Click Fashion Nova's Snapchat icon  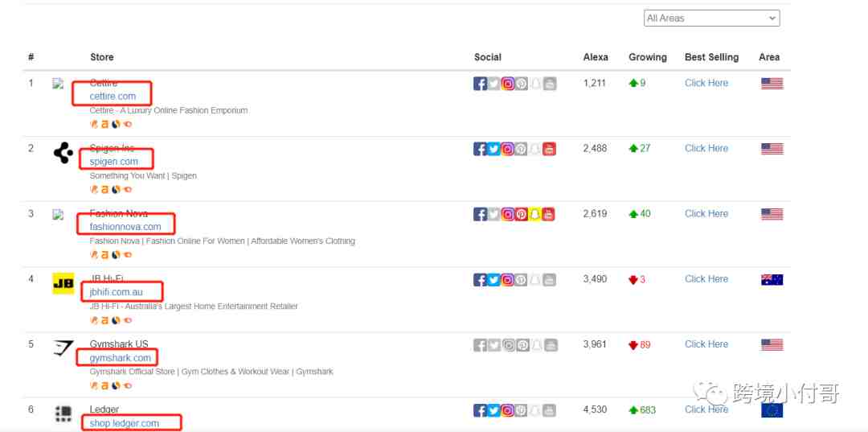tap(535, 214)
